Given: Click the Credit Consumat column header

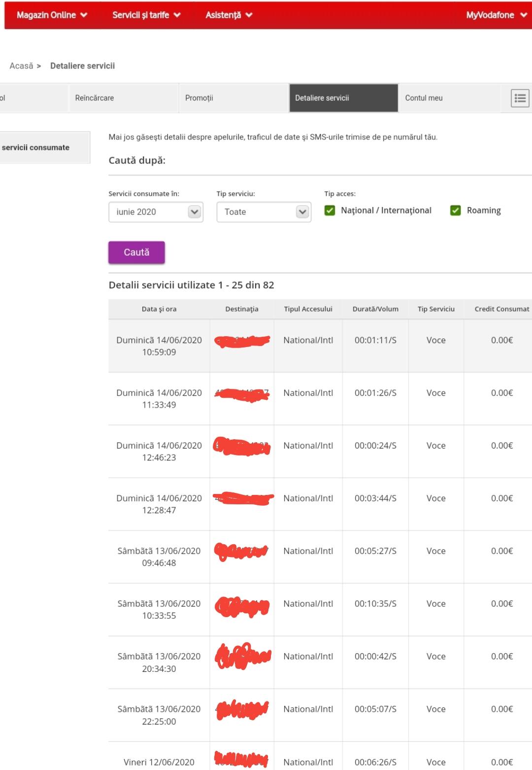Looking at the screenshot, I should click(501, 309).
